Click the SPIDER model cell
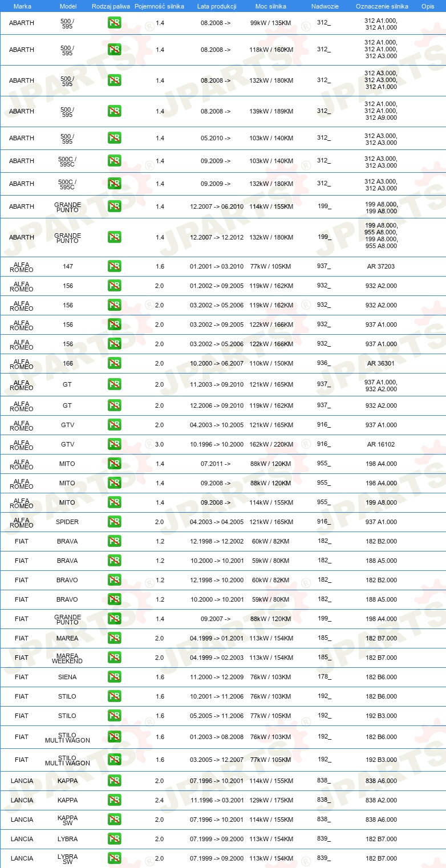The height and width of the screenshot is (868, 446). pyautogui.click(x=68, y=522)
